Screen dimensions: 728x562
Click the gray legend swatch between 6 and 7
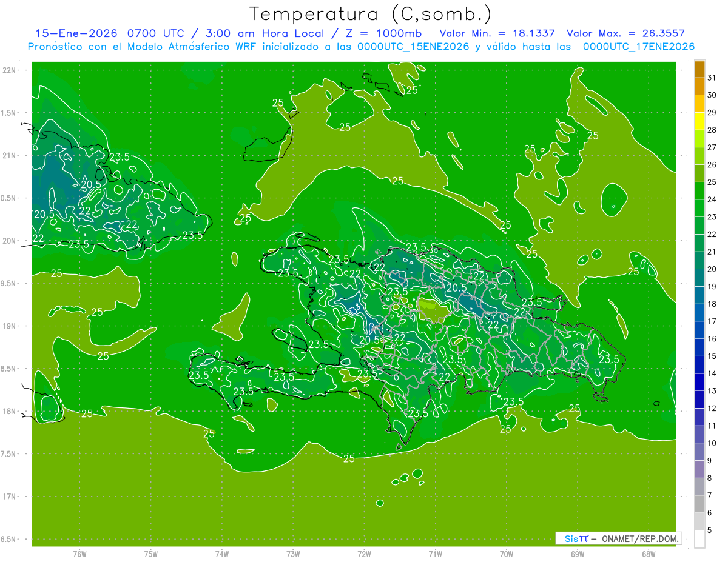tap(699, 504)
